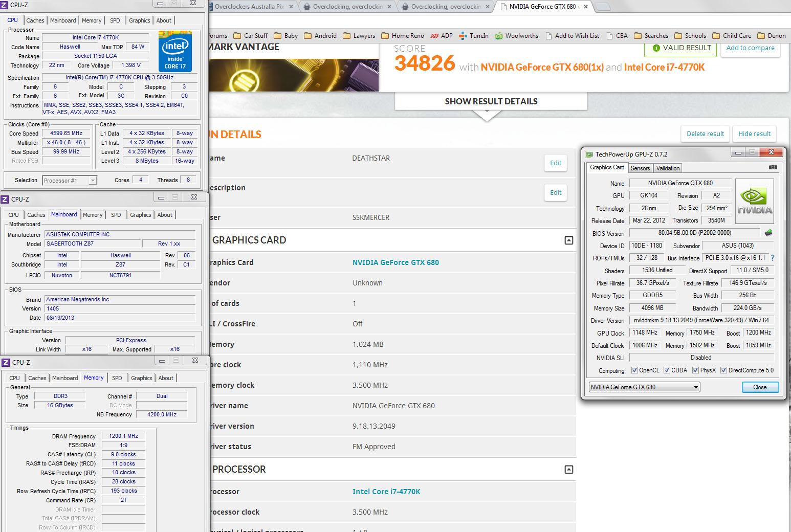
Task: Click the score value 34826
Action: (x=425, y=63)
